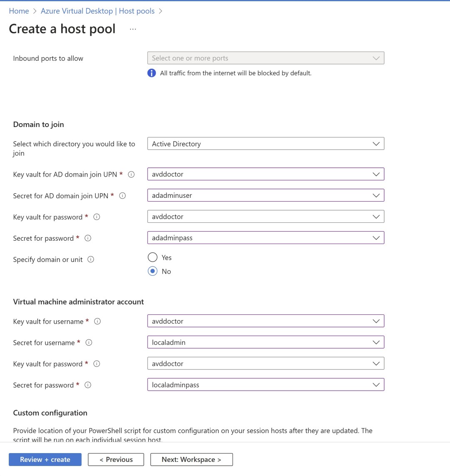Click info icon next to Secret for AD domain join UPN
This screenshot has height=476, width=450.
122,196
